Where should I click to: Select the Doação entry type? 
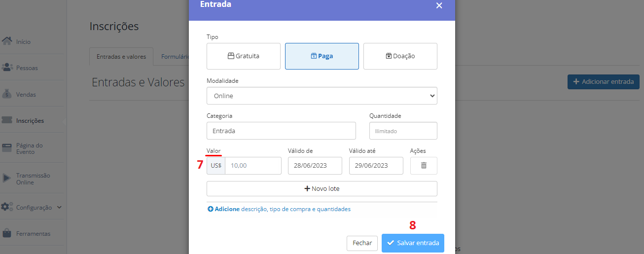[400, 56]
